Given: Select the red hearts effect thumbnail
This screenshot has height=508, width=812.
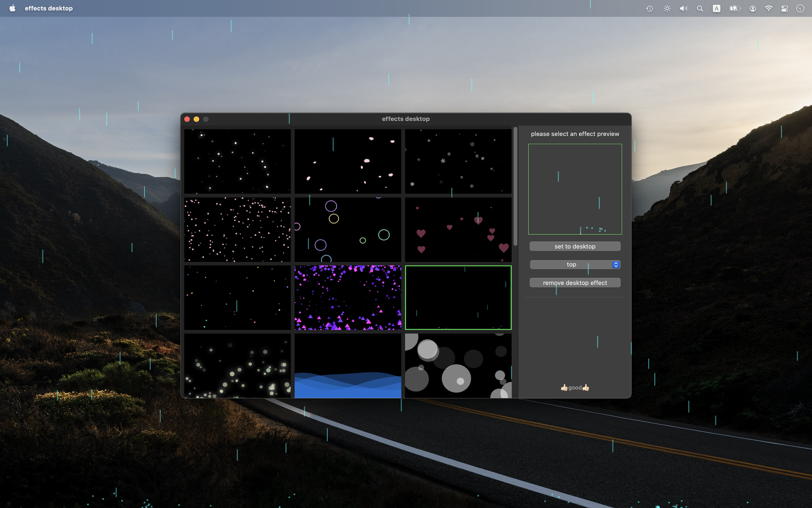Looking at the screenshot, I should [458, 229].
